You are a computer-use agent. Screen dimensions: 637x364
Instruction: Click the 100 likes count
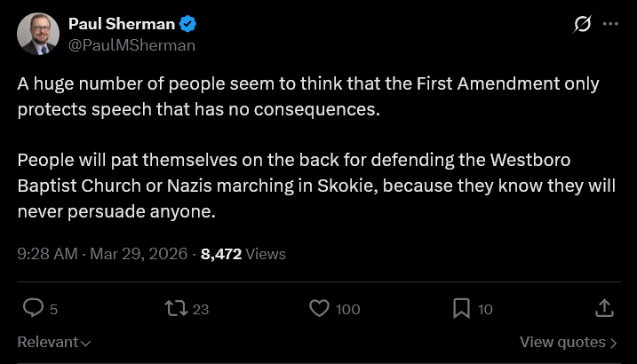pyautogui.click(x=348, y=309)
